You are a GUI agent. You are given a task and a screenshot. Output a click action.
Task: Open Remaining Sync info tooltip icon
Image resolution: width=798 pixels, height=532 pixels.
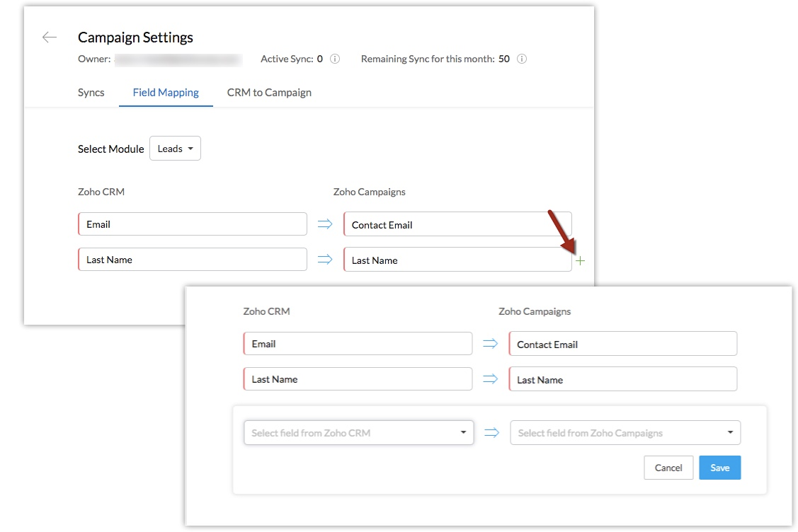[x=522, y=59]
